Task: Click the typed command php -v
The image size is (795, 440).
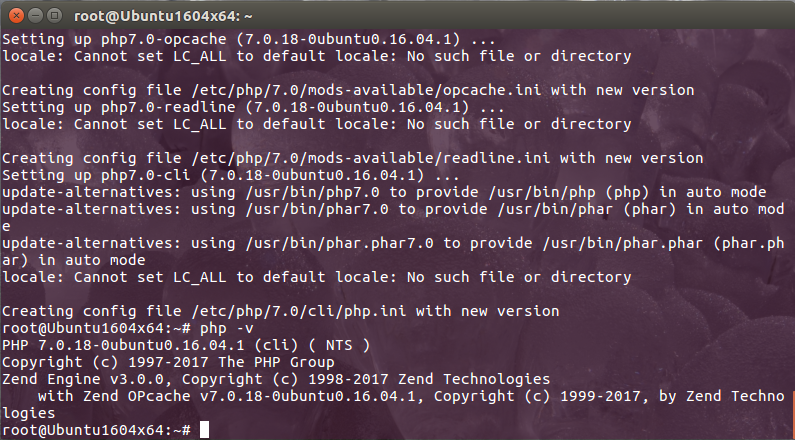Action: pyautogui.click(x=227, y=328)
